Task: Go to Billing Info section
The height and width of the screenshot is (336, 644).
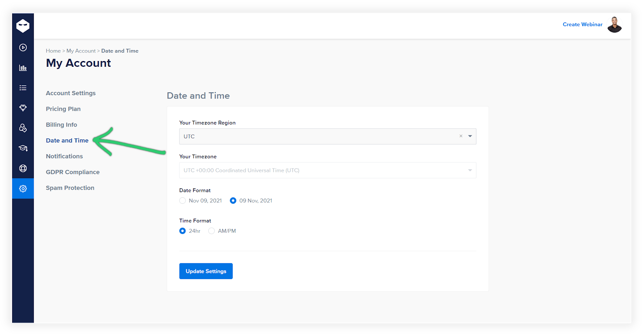Action: pyautogui.click(x=61, y=125)
